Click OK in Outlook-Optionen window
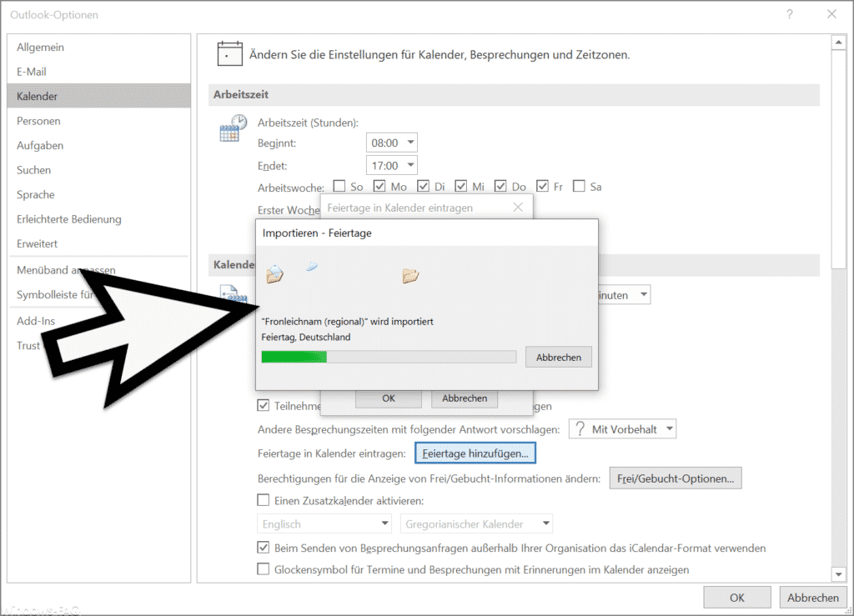The image size is (854, 616). coord(737,598)
